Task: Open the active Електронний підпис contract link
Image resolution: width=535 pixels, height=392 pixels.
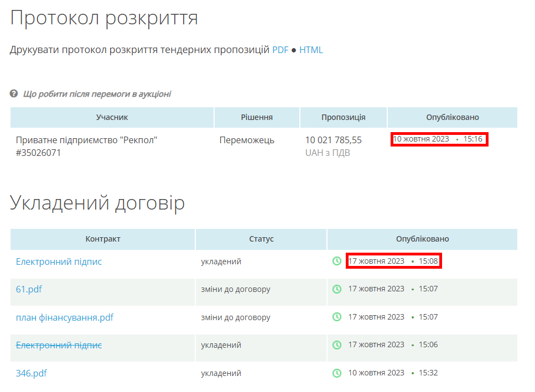Action: click(x=59, y=262)
